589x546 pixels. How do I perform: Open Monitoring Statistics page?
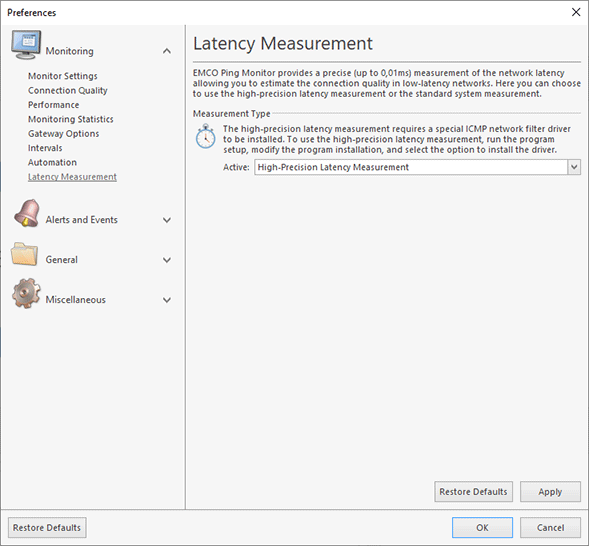pyautogui.click(x=71, y=119)
